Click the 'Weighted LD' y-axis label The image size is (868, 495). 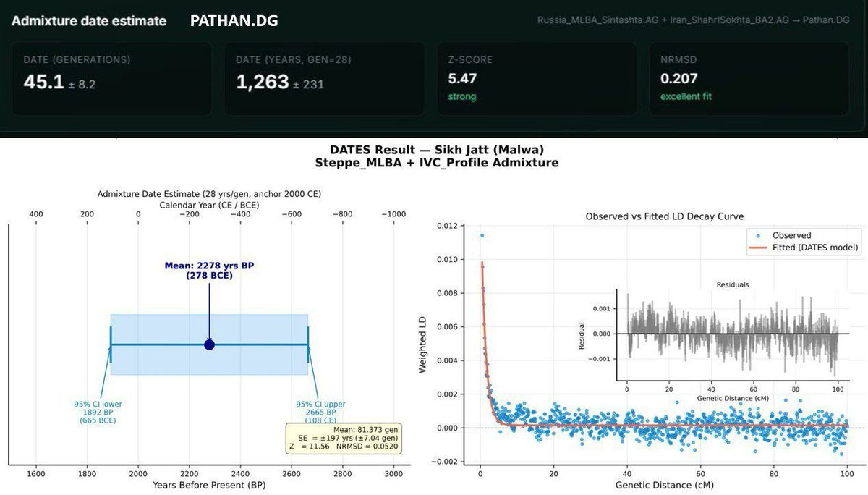click(x=423, y=344)
